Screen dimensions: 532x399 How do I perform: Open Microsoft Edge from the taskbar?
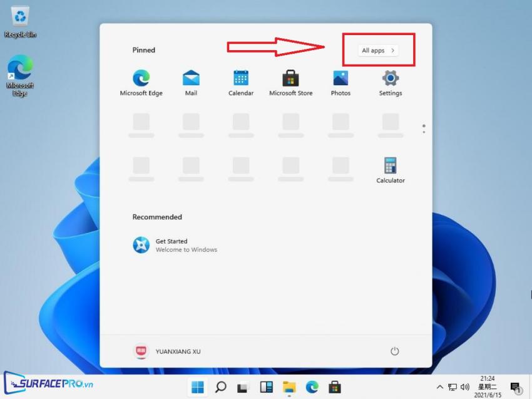[x=312, y=387]
